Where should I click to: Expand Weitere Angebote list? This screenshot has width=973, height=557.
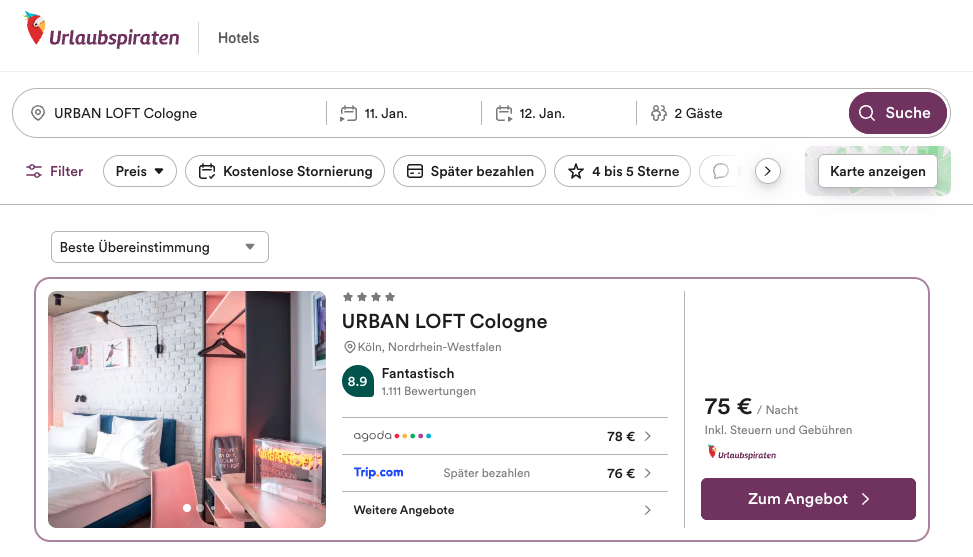click(x=504, y=510)
